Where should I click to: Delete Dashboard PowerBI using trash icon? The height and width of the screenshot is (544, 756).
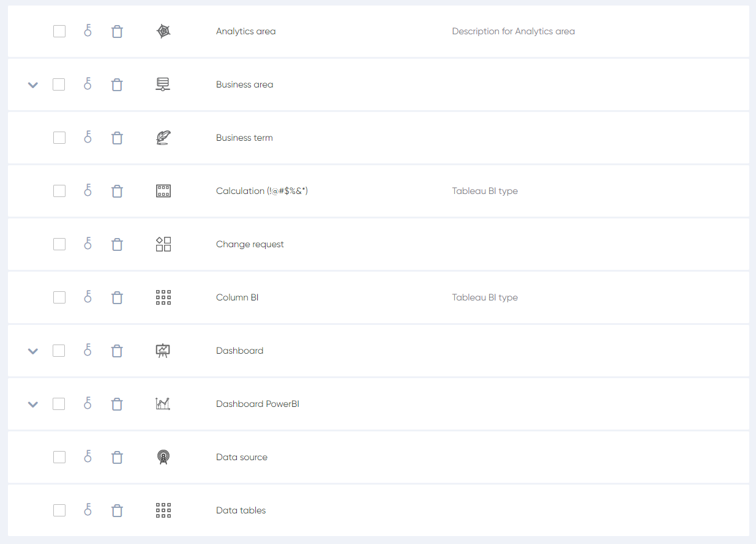point(117,404)
